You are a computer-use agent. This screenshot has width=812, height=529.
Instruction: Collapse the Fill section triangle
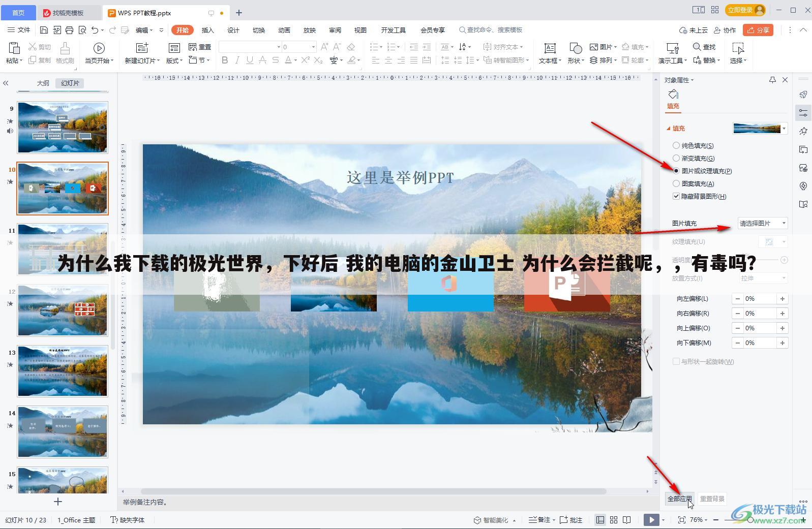coord(669,129)
